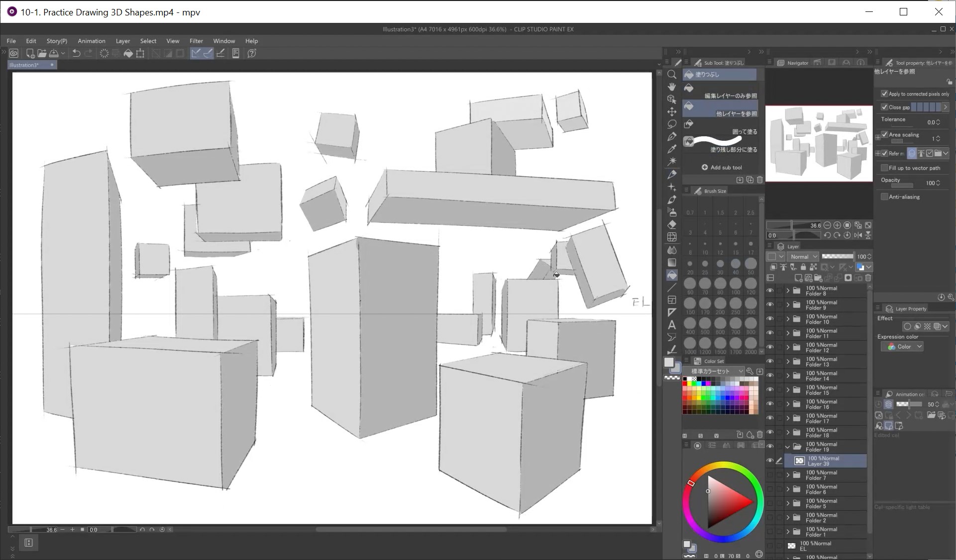Collapse Folder 19 in layer list
The height and width of the screenshot is (560, 956).
point(788,447)
